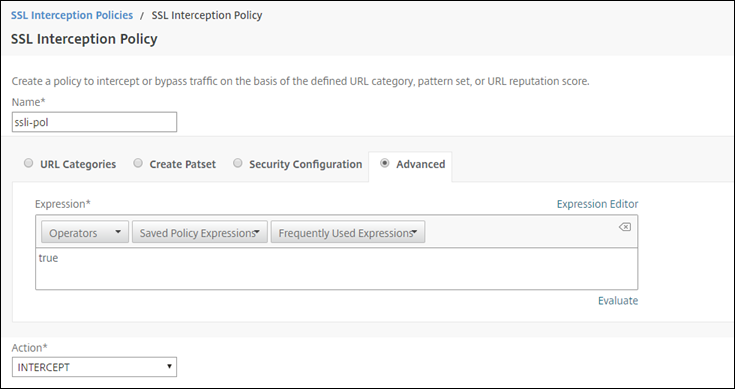Open the Expression Editor link
735x389 pixels.
[597, 204]
